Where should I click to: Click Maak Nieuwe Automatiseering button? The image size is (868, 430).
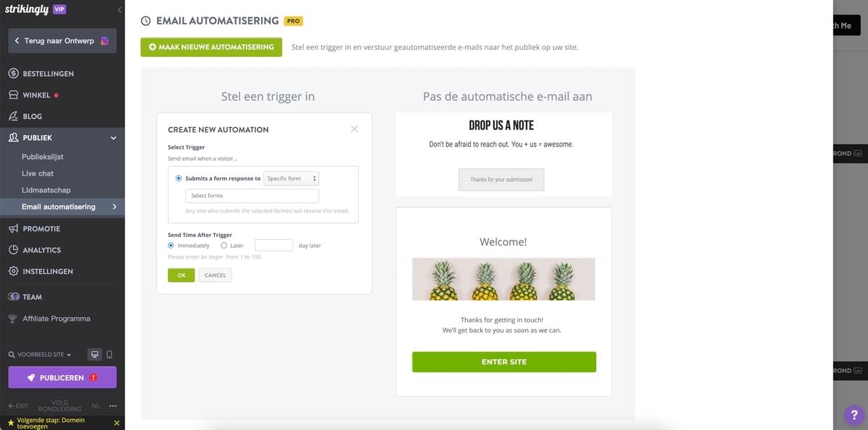(x=210, y=46)
